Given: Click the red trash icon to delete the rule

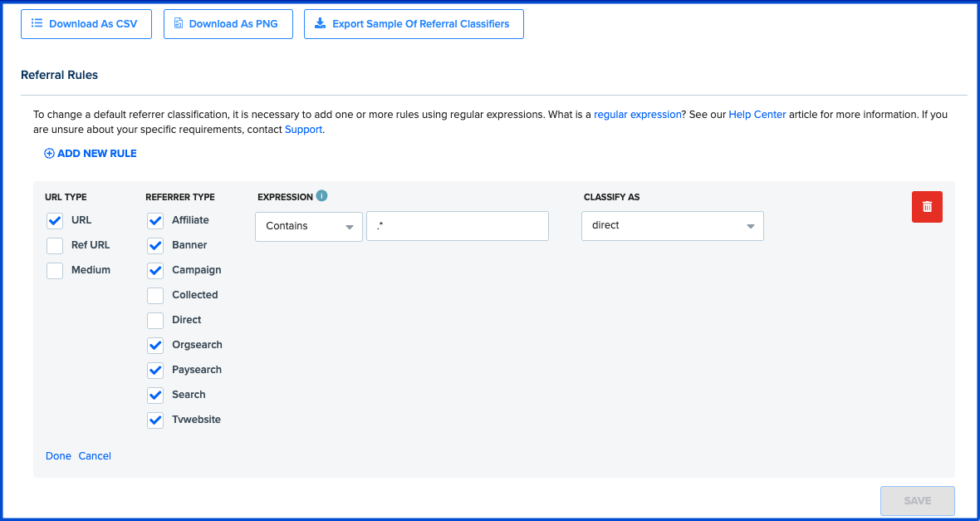Looking at the screenshot, I should tap(927, 206).
